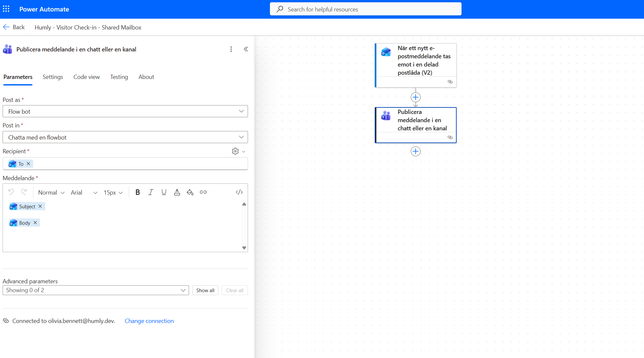Image resolution: width=644 pixels, height=358 pixels.
Task: Switch to the Settings tab
Action: tap(53, 77)
